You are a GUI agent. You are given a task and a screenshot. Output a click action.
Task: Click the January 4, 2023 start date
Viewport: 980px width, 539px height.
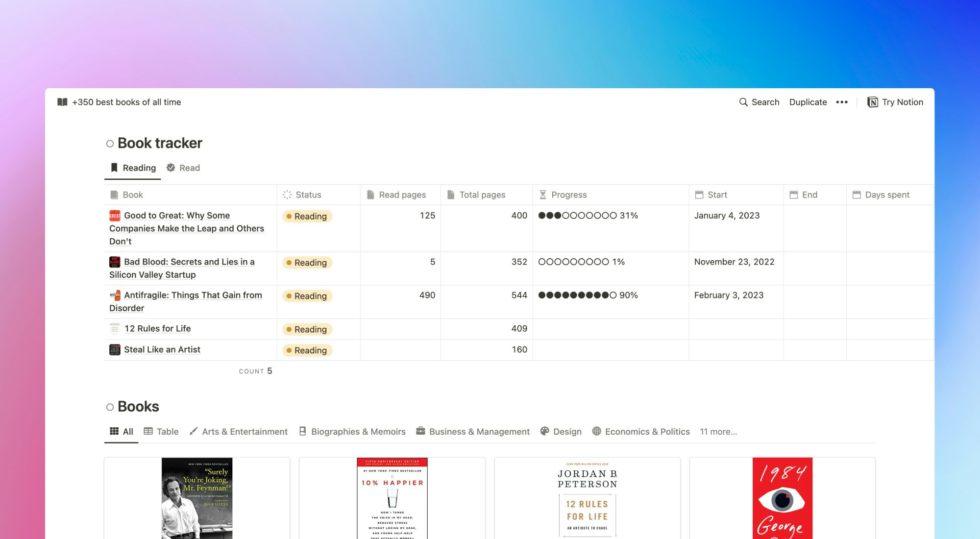[x=727, y=216]
